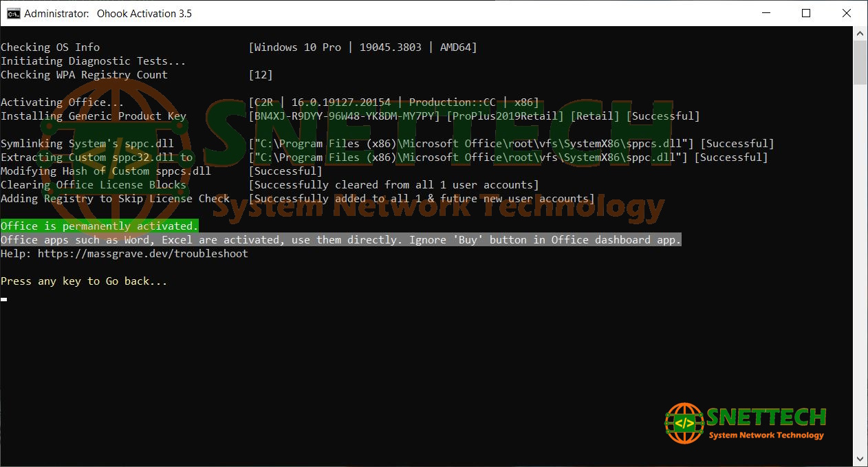868x467 pixels.
Task: Click the 'Successfully cleared from all 1 user accounts' text
Action: (393, 185)
